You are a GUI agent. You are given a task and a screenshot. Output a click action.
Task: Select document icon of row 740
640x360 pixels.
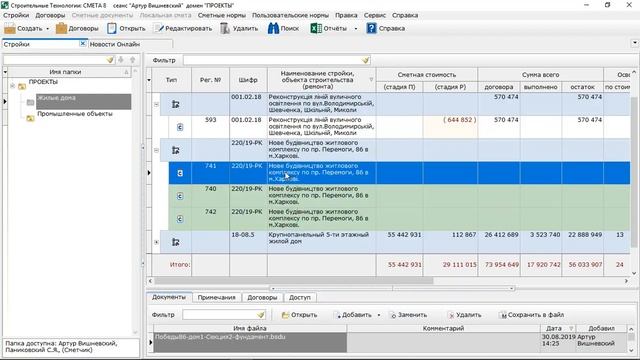click(180, 196)
